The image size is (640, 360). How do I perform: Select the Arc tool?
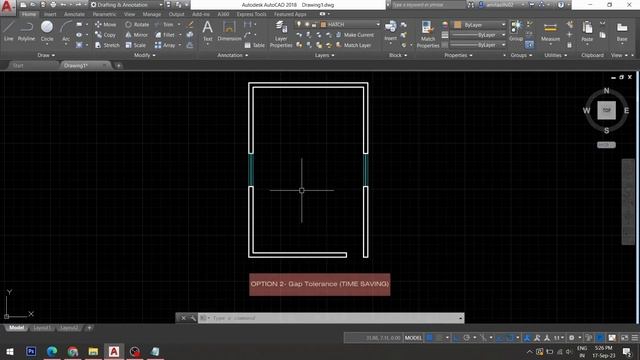pyautogui.click(x=66, y=31)
